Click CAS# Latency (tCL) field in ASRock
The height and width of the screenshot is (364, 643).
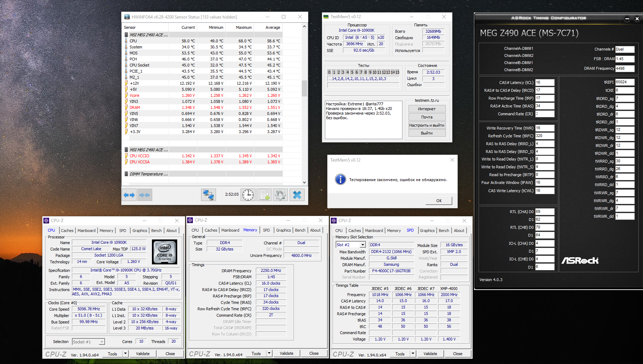545,83
